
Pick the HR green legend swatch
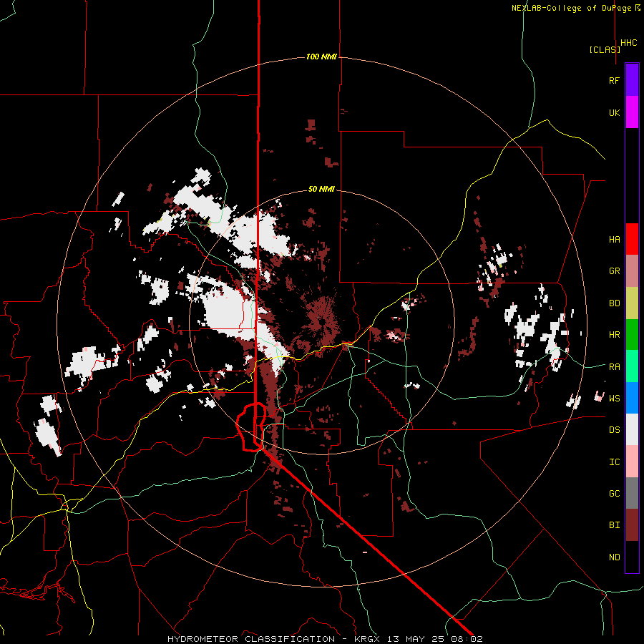[x=632, y=335]
